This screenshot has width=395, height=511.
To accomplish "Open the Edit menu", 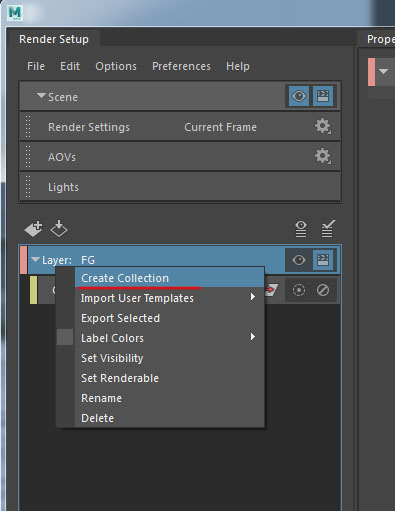I will point(70,66).
